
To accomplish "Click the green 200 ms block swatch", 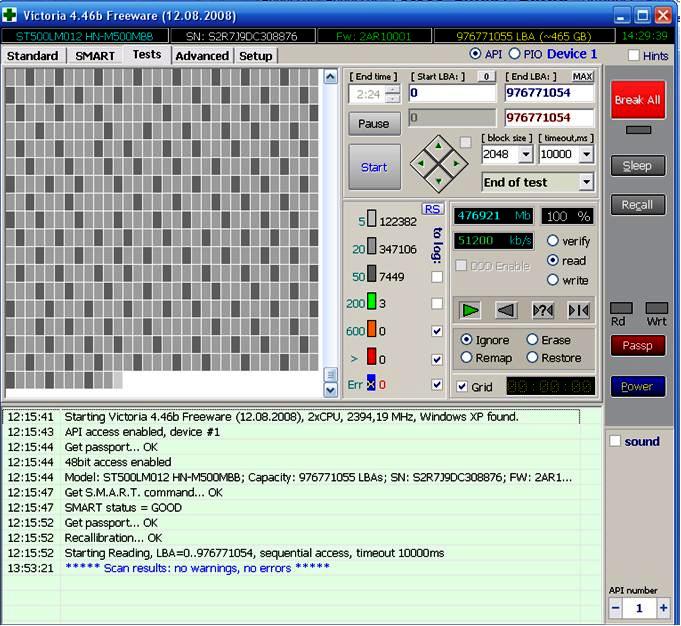I will tap(371, 301).
